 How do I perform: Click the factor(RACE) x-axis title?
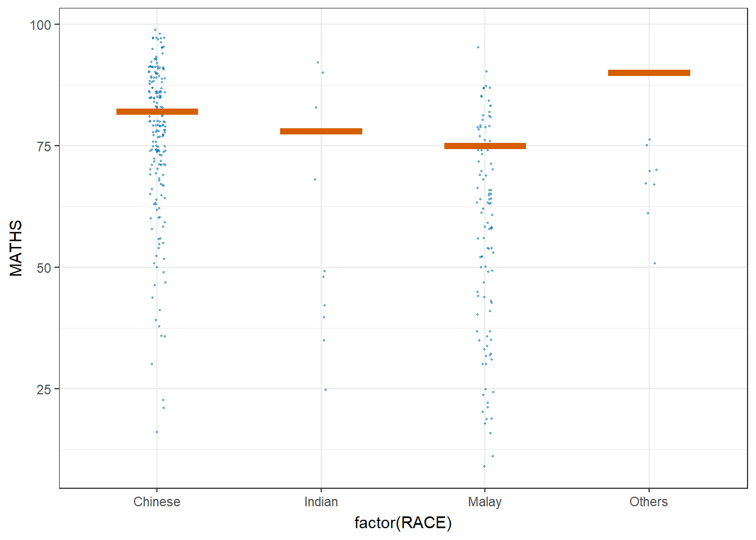tap(403, 523)
